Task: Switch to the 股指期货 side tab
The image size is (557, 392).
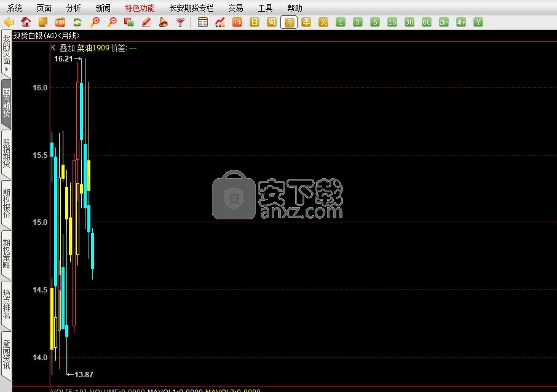Action: click(6, 153)
